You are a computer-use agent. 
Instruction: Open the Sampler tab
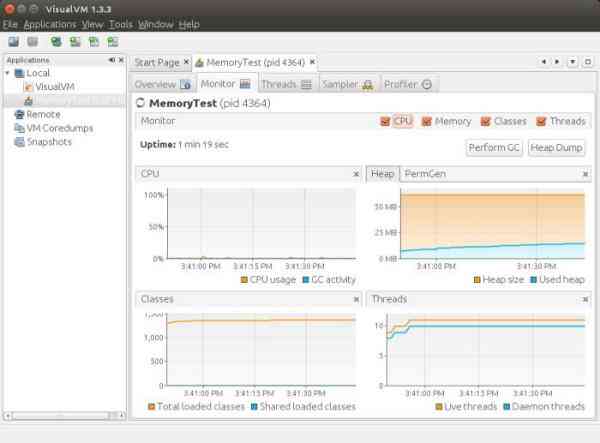pos(347,84)
